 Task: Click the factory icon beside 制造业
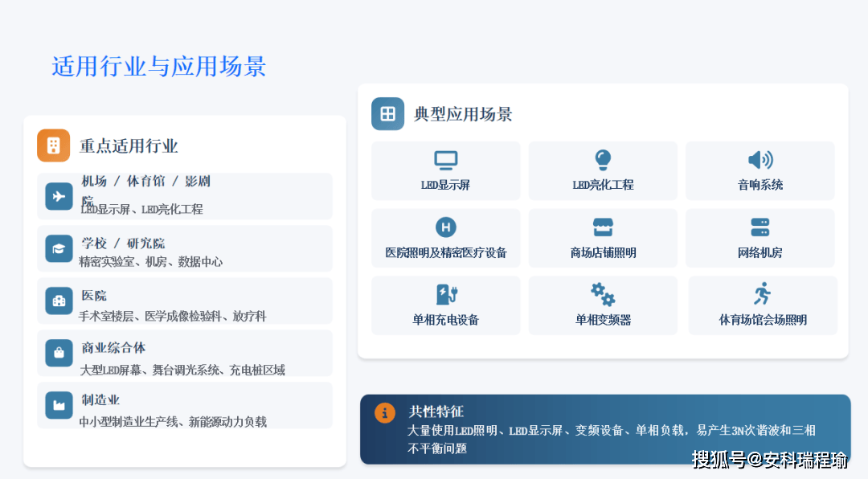[x=59, y=405]
